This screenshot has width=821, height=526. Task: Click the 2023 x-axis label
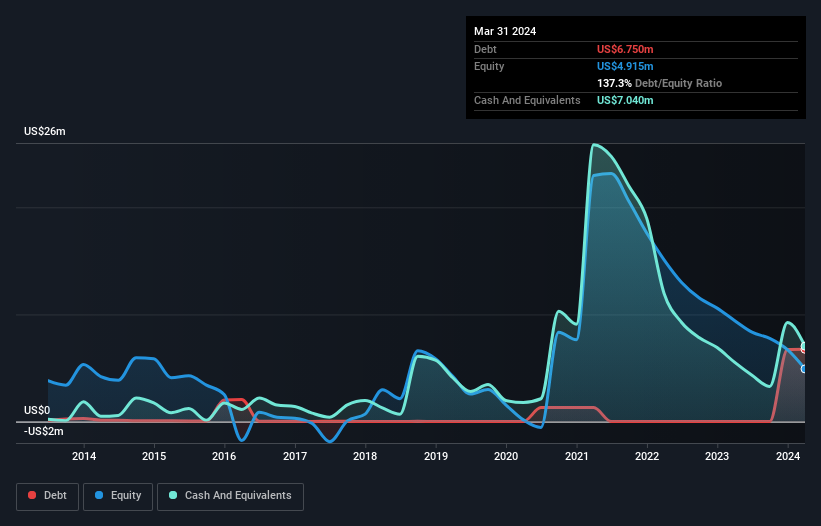point(717,456)
